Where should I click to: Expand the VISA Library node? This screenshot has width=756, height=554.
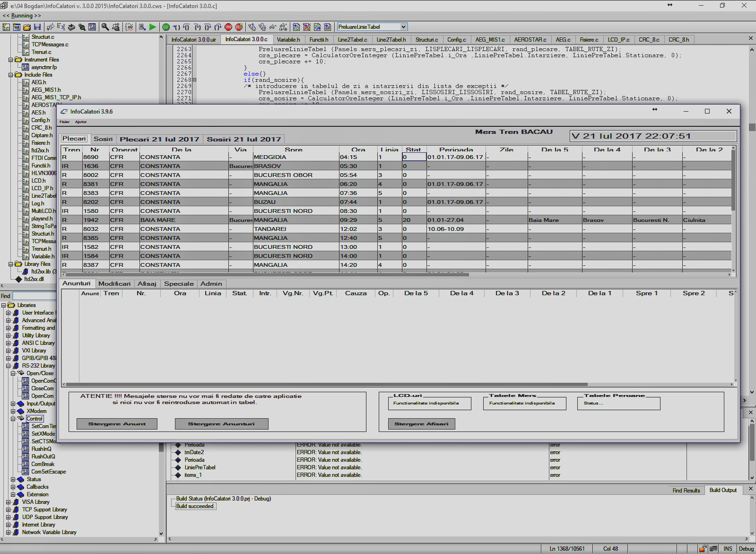coord(8,502)
